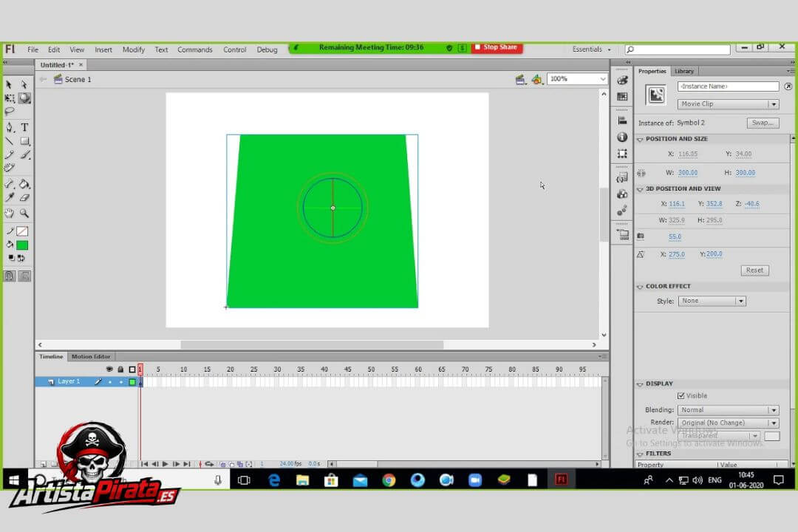Open the Blending Normal dropdown
Viewport: 798px width, 532px height.
click(729, 410)
